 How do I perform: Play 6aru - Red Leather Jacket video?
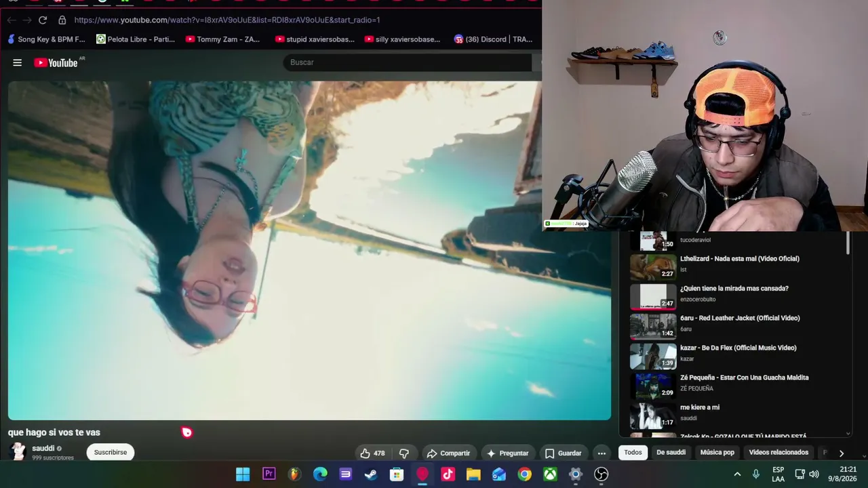pyautogui.click(x=740, y=319)
